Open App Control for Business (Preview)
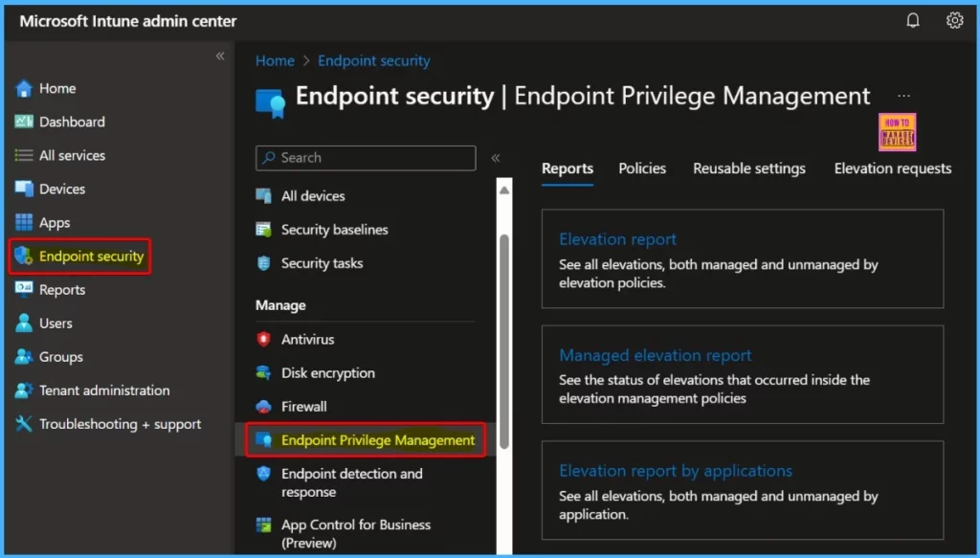This screenshot has height=558, width=980. click(356, 534)
